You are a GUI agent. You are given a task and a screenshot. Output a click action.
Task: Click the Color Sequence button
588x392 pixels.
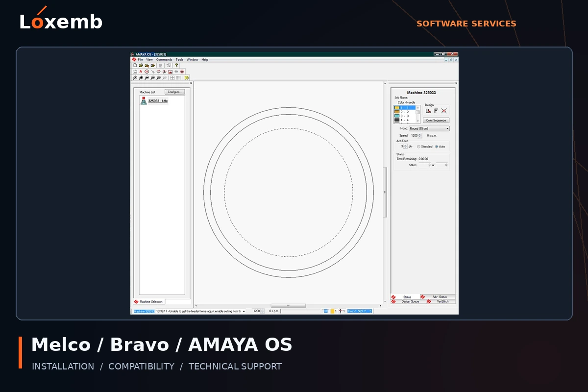436,120
